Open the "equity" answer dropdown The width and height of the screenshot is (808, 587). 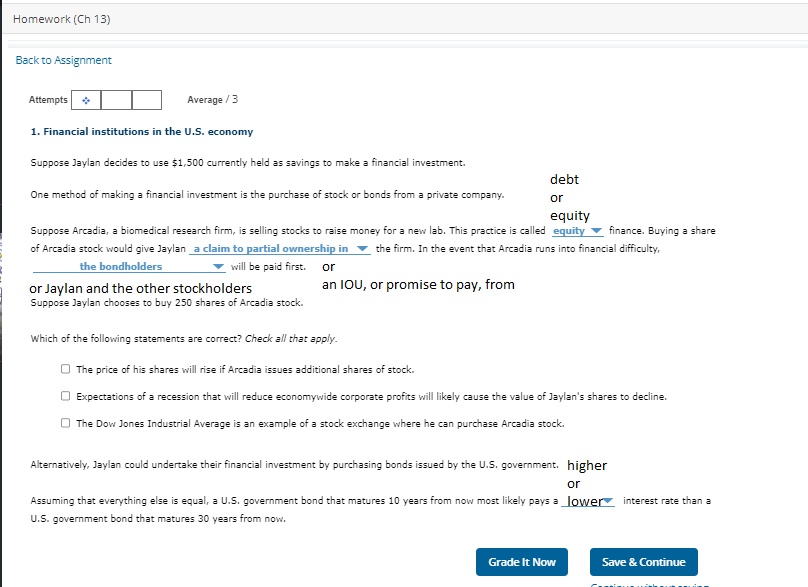[x=577, y=230]
